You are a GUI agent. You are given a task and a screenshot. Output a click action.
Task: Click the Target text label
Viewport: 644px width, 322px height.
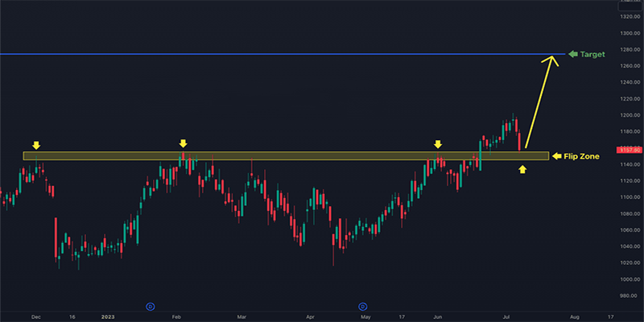594,55
